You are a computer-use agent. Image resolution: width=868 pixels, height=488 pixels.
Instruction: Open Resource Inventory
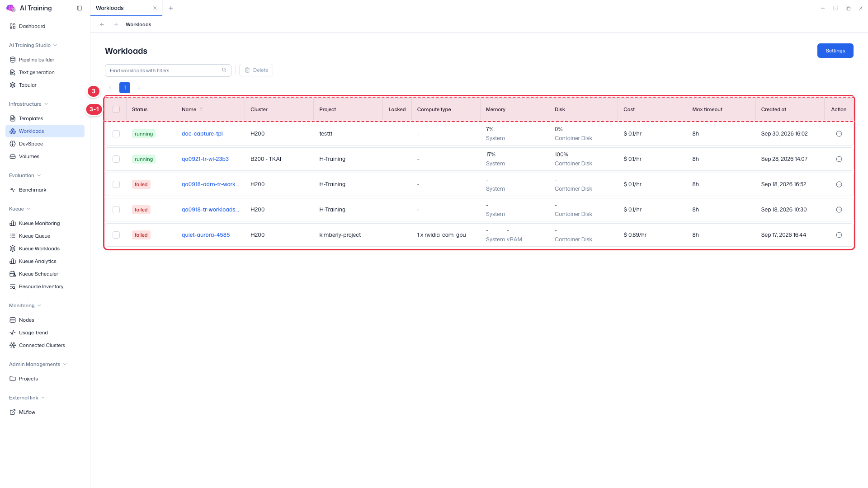[x=45, y=286]
